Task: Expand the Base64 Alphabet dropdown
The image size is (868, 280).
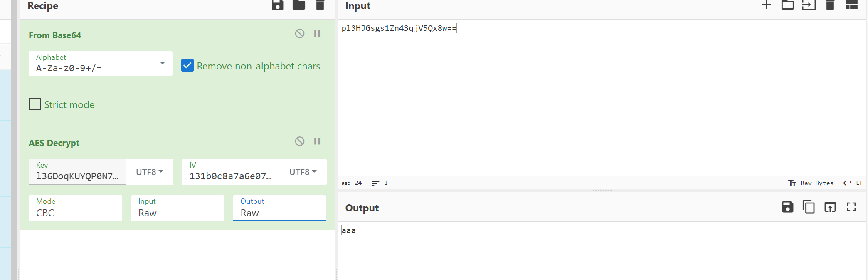Action: click(x=162, y=63)
